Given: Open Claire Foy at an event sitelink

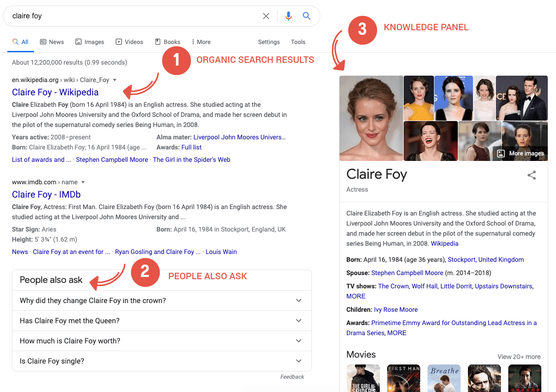Looking at the screenshot, I should pyautogui.click(x=72, y=252).
